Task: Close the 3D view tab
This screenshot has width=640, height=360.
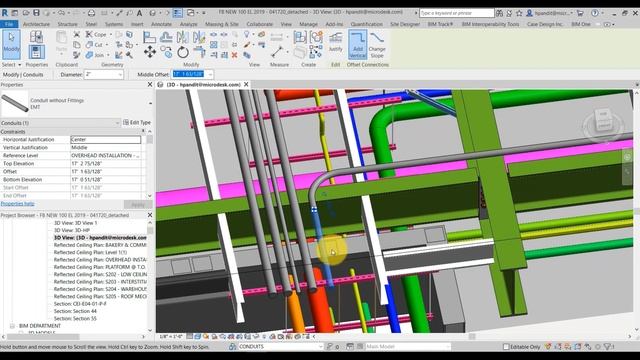Action: tap(246, 84)
